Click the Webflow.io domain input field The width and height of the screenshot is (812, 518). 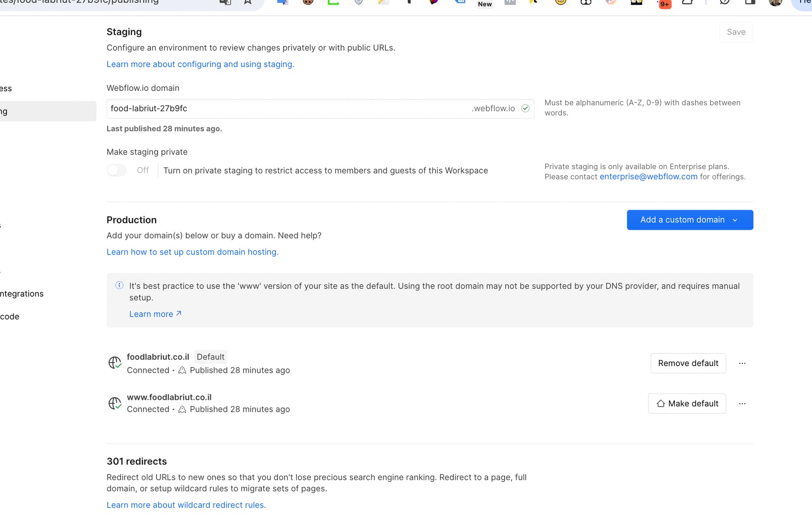click(288, 109)
